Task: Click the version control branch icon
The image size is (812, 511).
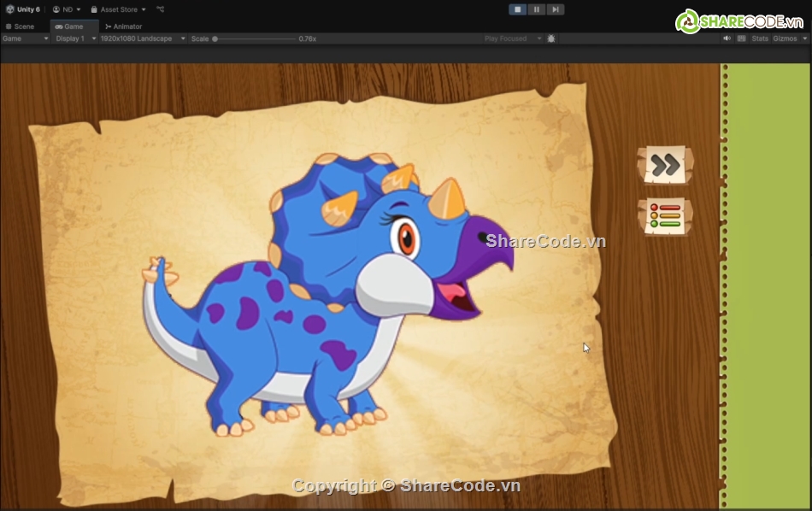Action: (x=160, y=9)
